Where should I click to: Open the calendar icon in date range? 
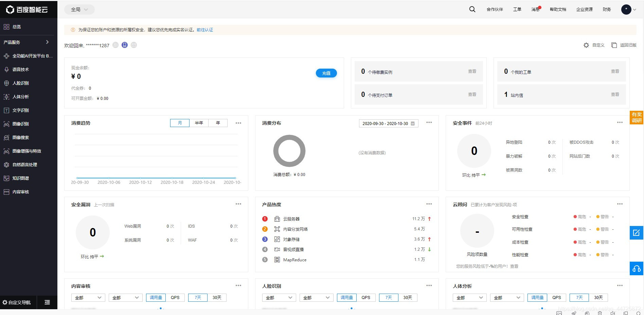(x=413, y=123)
